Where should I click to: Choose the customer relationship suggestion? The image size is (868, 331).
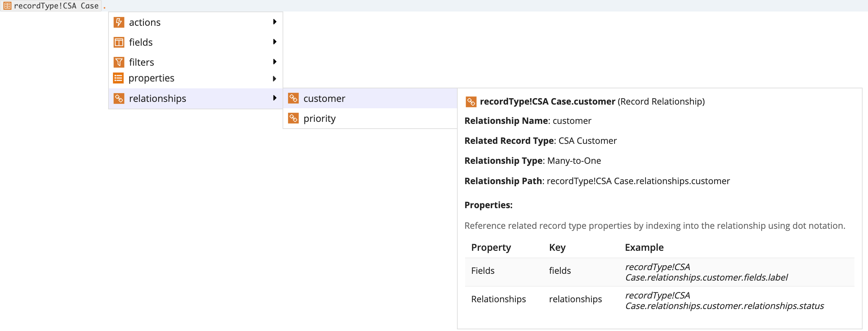pos(370,98)
